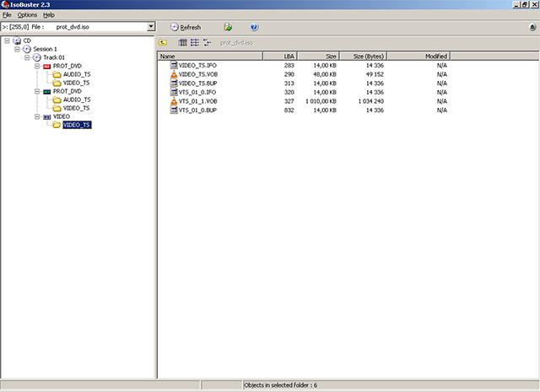Select the VTS_01_1.VOB file name
Screen dimensions: 540x392
[197, 101]
